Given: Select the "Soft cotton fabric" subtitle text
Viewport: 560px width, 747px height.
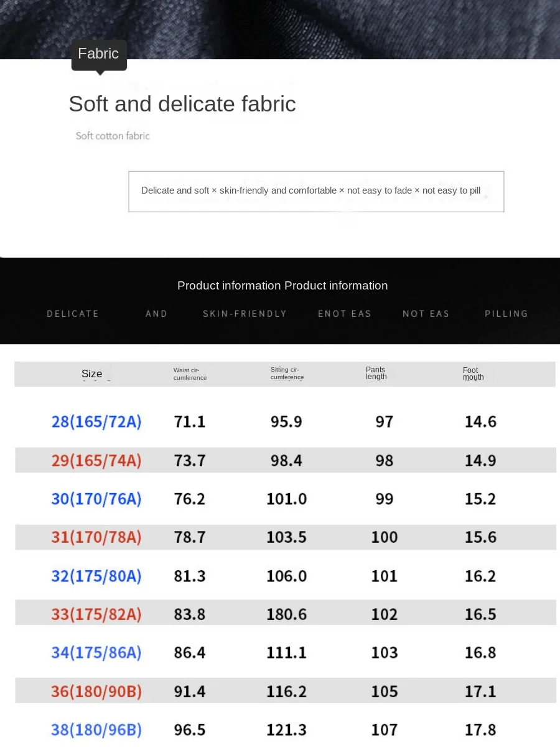Looking at the screenshot, I should 113,136.
